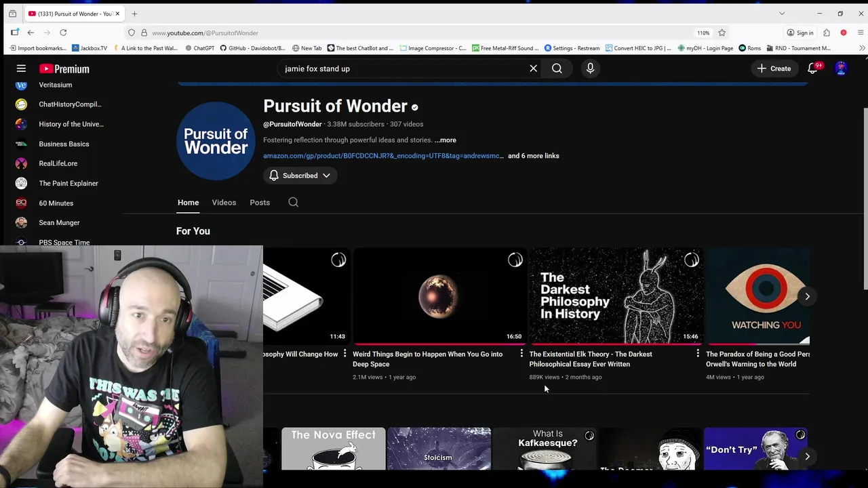Show more bookmarks overflow chevron
This screenshot has height=488, width=868.
click(862, 48)
